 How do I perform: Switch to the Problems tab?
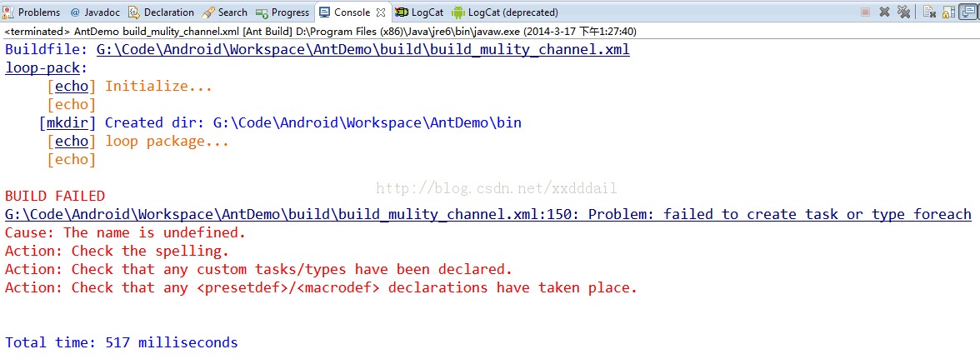(x=32, y=12)
